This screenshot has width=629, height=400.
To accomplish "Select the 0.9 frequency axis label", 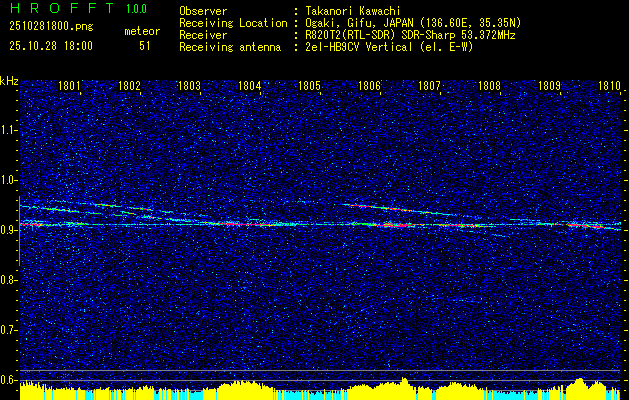I will click(10, 230).
